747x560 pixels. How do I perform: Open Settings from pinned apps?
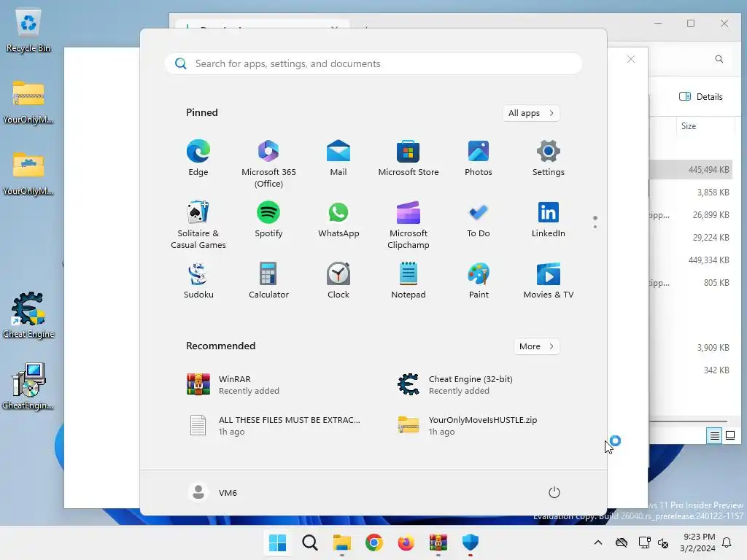549,158
